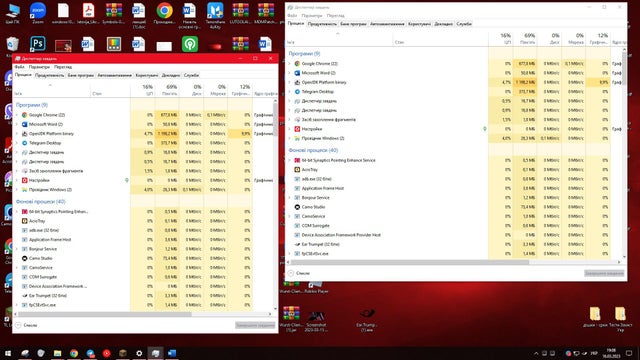Click Ear Trumpet process icon in white-titled window
The image size is (640, 360).
(297, 244)
